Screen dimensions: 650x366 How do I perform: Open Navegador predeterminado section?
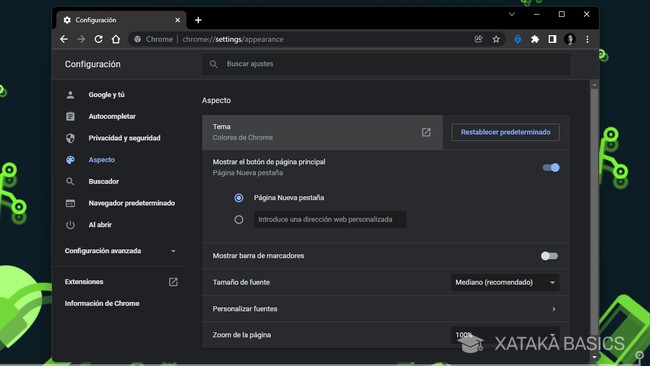tap(132, 203)
